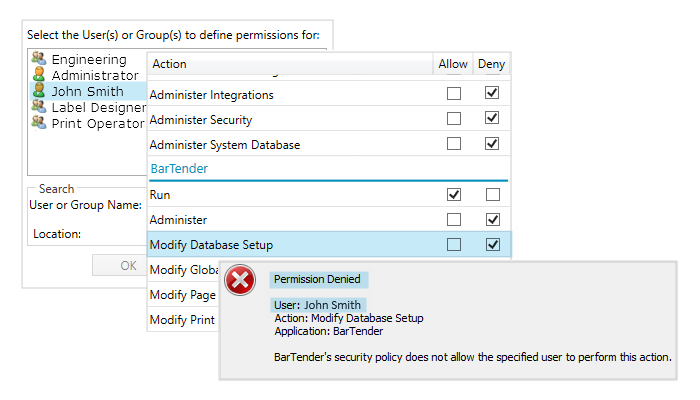This screenshot has width=700, height=400.
Task: Click the John Smith user icon
Action: 39,91
